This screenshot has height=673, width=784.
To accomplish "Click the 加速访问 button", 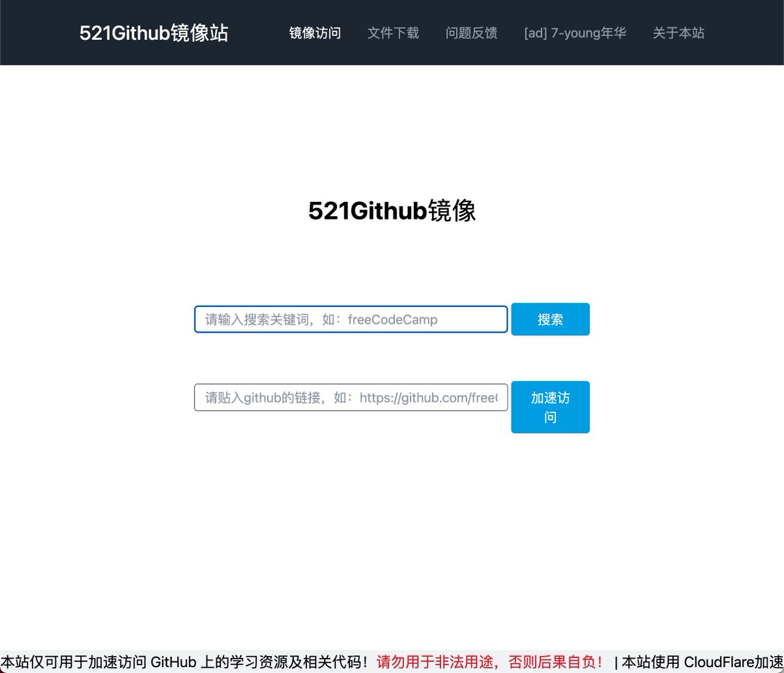I will click(x=550, y=407).
